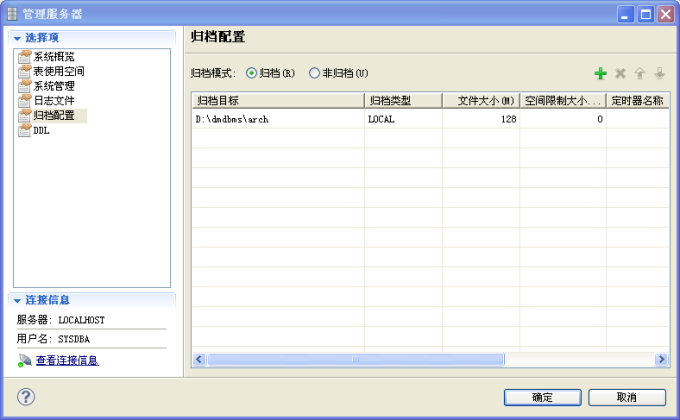The width and height of the screenshot is (680, 420).
Task: Click the SYSDBA user name value
Action: click(74, 339)
